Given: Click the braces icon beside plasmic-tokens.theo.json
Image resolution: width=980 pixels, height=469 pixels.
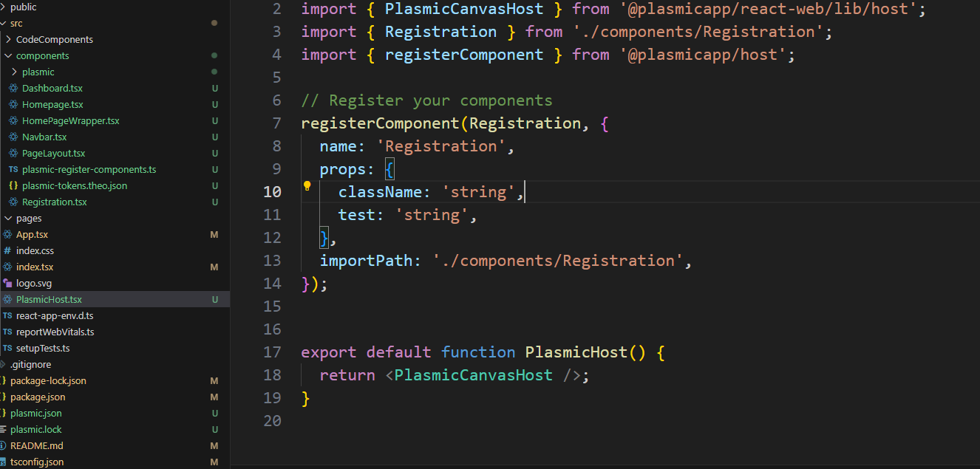Looking at the screenshot, I should point(13,186).
